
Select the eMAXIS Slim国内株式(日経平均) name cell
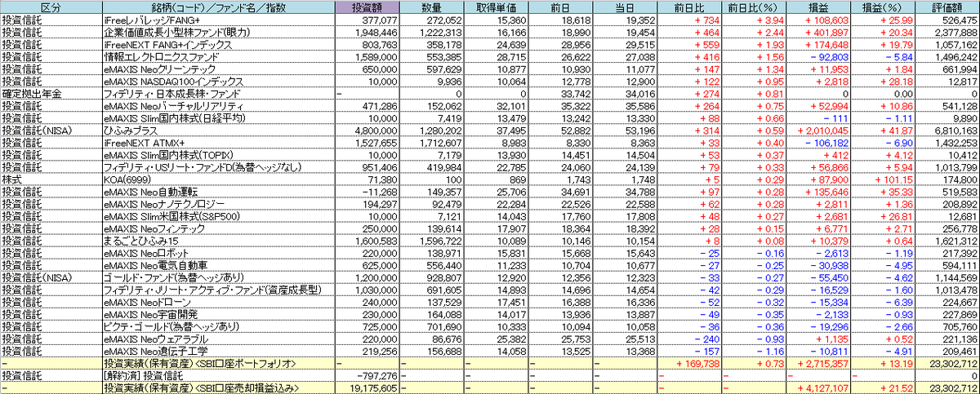point(219,118)
